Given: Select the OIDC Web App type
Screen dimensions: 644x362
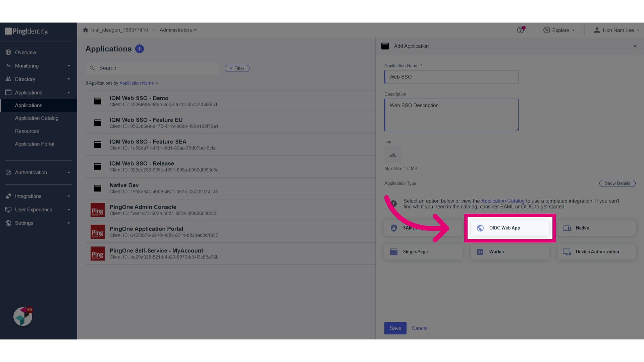Looking at the screenshot, I should pyautogui.click(x=510, y=228).
